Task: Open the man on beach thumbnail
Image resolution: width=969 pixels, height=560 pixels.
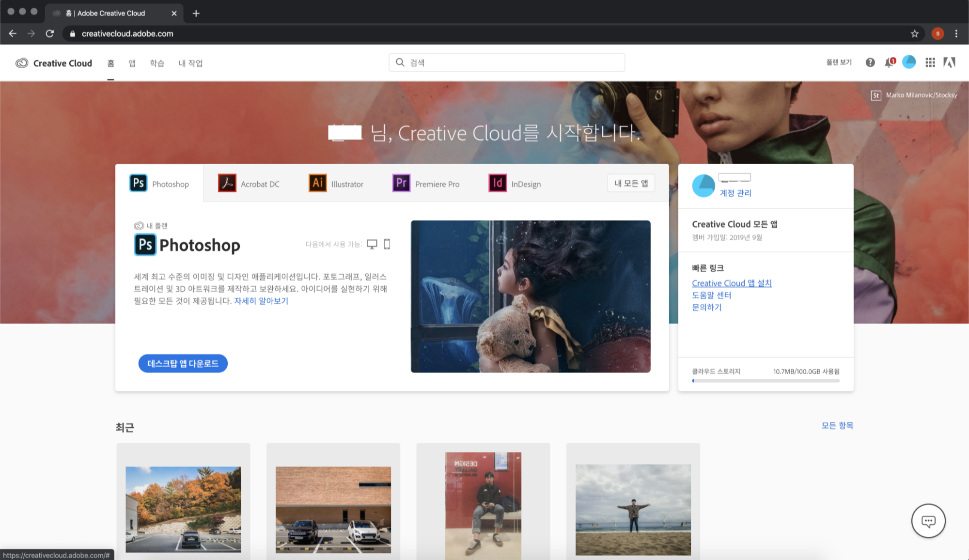Action: tap(633, 510)
